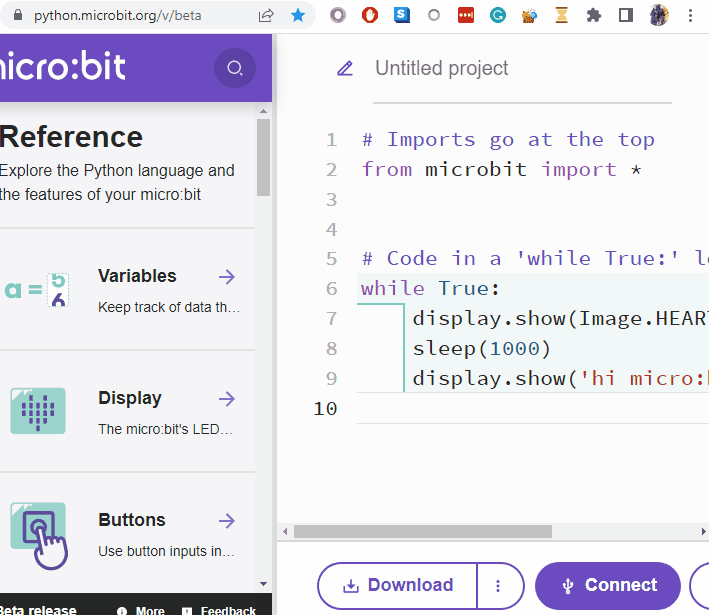709x615 pixels.
Task: Click the sidebar scrollbar up arrow
Action: pyautogui.click(x=264, y=111)
